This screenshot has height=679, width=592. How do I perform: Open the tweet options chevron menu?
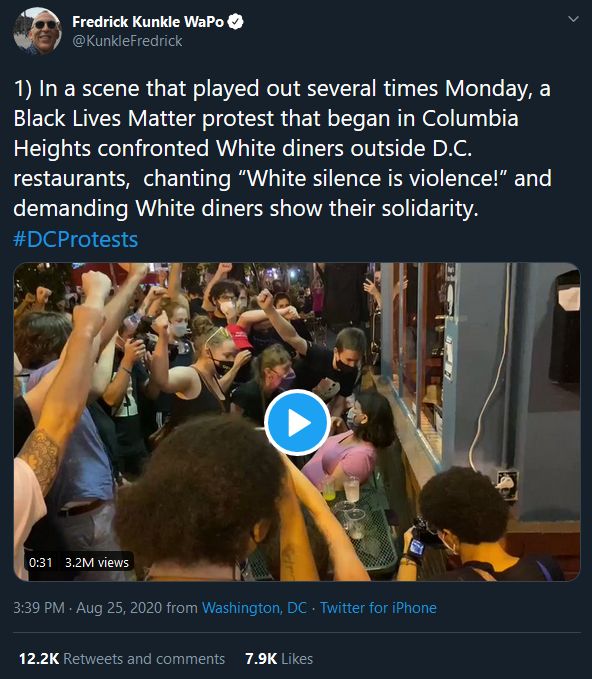click(x=573, y=19)
